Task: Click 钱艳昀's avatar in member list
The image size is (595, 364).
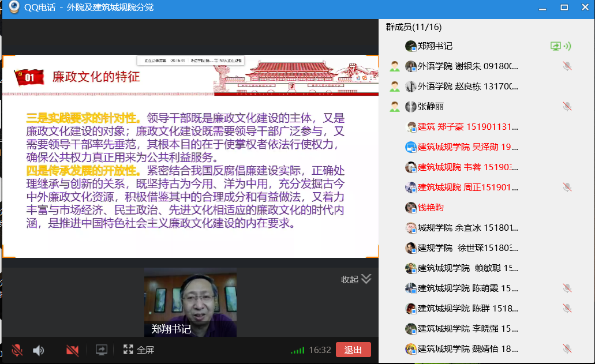Action: pos(411,208)
